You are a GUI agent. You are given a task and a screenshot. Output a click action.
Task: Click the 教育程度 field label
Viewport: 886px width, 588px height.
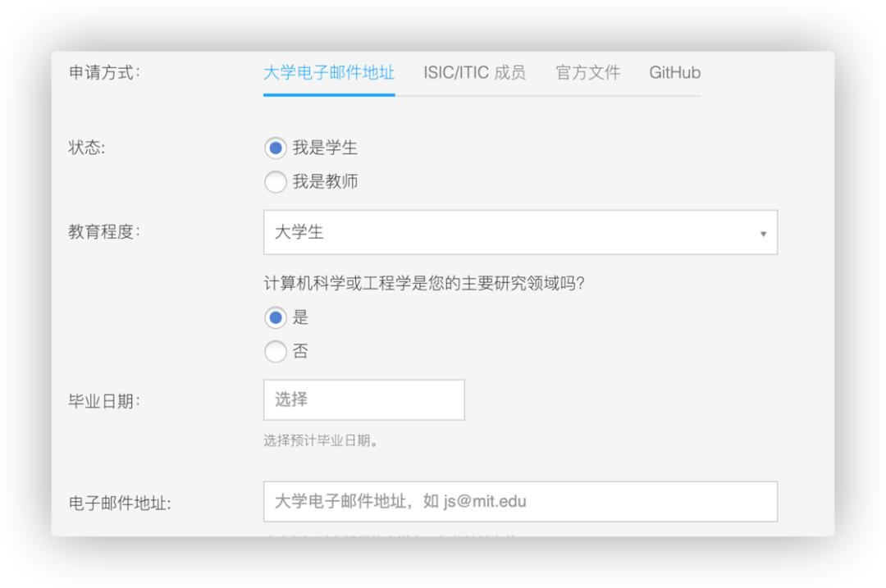click(x=104, y=231)
